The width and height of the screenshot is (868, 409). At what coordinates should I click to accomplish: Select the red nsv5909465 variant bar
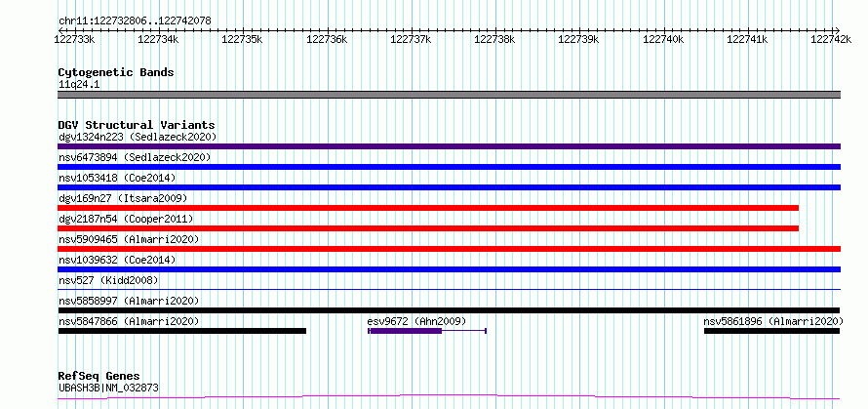pos(449,249)
